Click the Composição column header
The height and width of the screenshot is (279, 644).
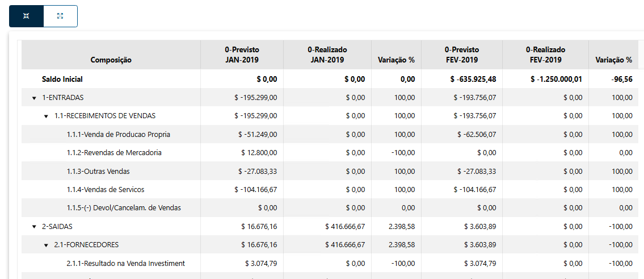pos(111,60)
